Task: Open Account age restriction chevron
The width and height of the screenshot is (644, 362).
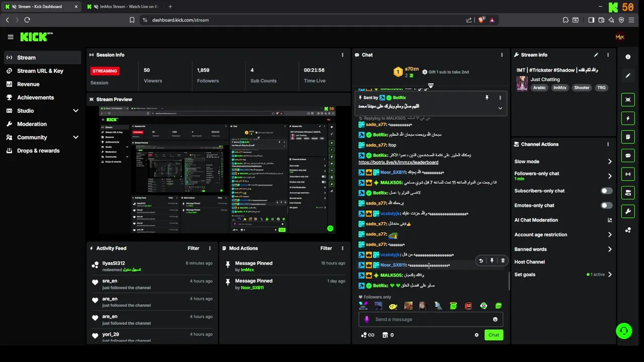Action: 610,235
